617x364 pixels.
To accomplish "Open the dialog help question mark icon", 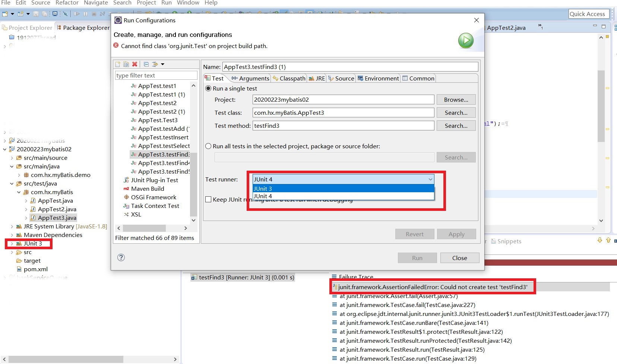I will (121, 257).
